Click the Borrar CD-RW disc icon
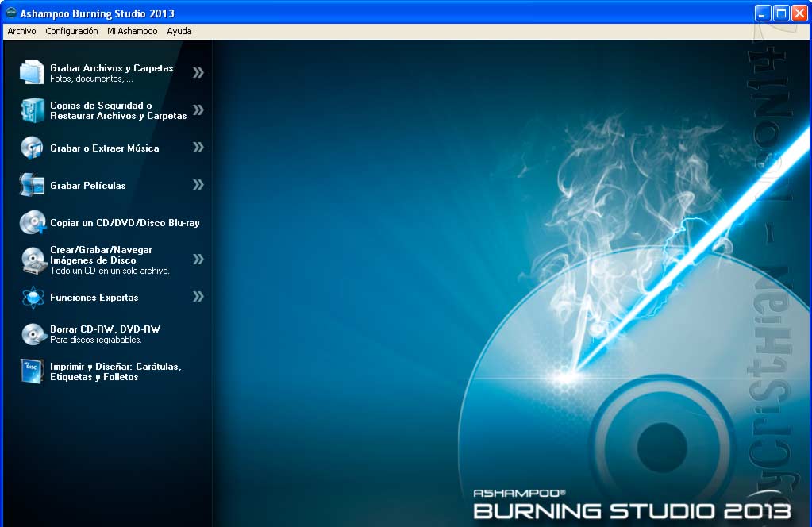The image size is (812, 527). (x=33, y=334)
